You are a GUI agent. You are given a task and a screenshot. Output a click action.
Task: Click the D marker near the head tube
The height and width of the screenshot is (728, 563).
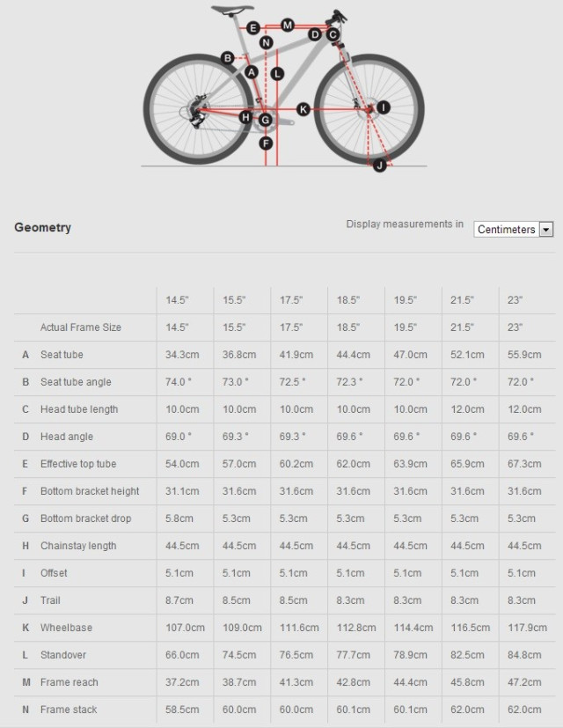point(314,34)
